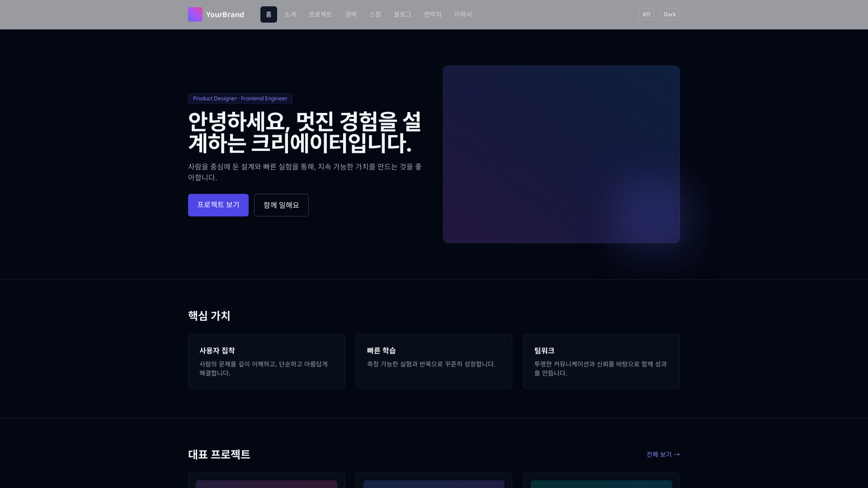Navigate to the 블로그 page
This screenshot has height=488, width=868.
click(x=402, y=14)
